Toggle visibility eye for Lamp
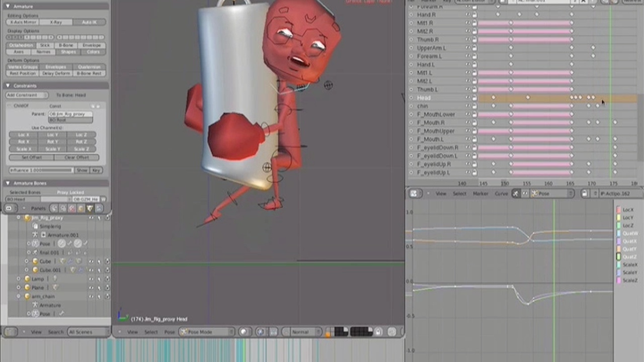Screen dimensions: 644x362 click(91, 279)
